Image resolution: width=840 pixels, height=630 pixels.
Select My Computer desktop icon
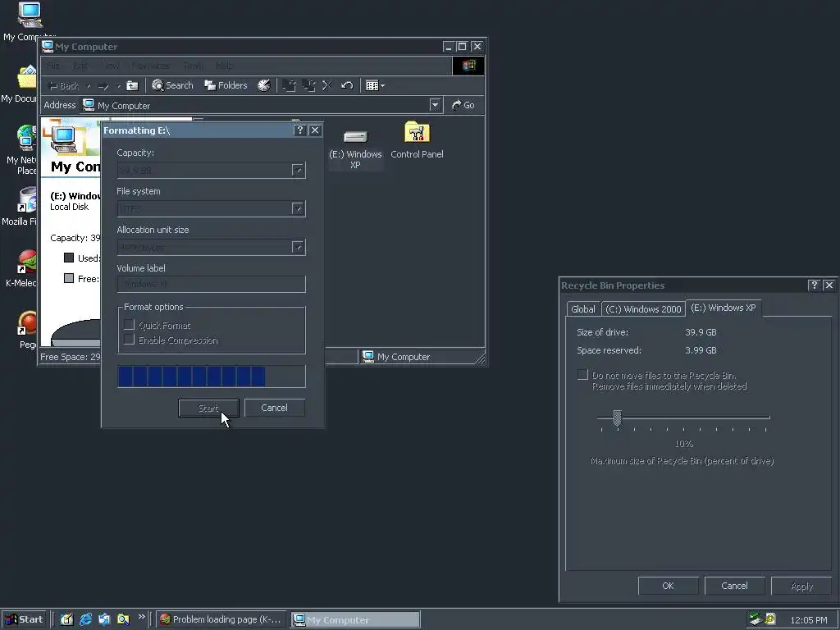point(30,21)
